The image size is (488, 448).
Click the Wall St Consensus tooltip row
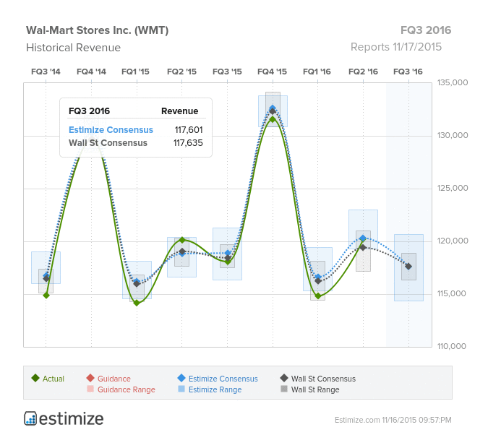pos(136,143)
